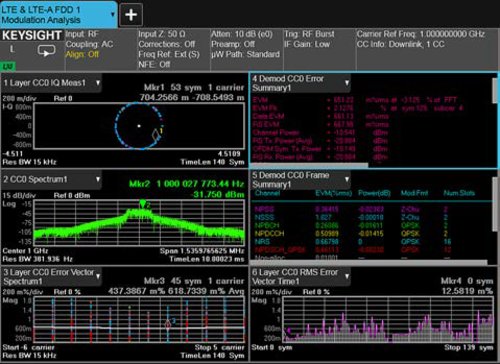Open Demod CC0 Frame Summary1 dropdown

[347, 180]
